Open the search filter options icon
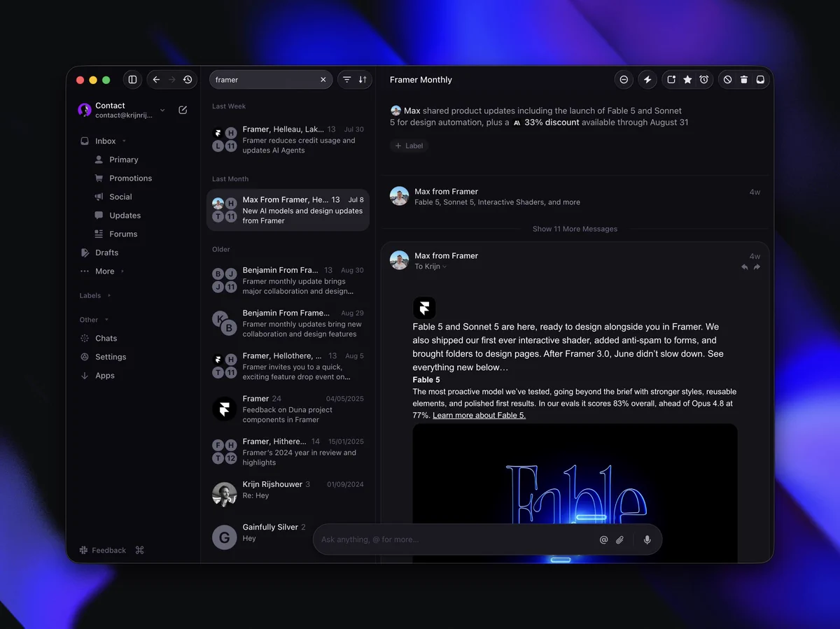 (346, 80)
